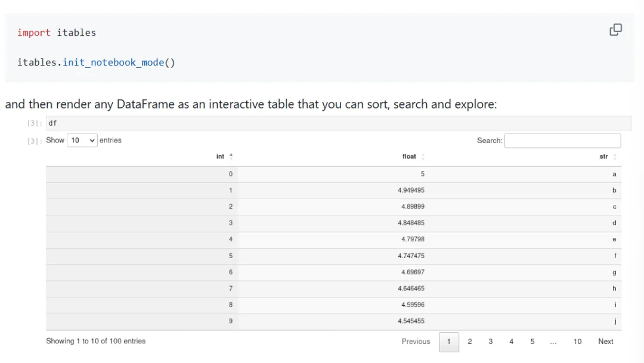Go to the Previous page
644x363 pixels.
416,341
